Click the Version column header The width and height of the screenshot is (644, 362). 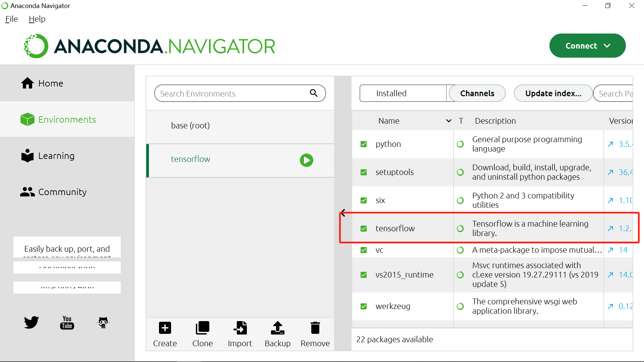[x=621, y=121]
